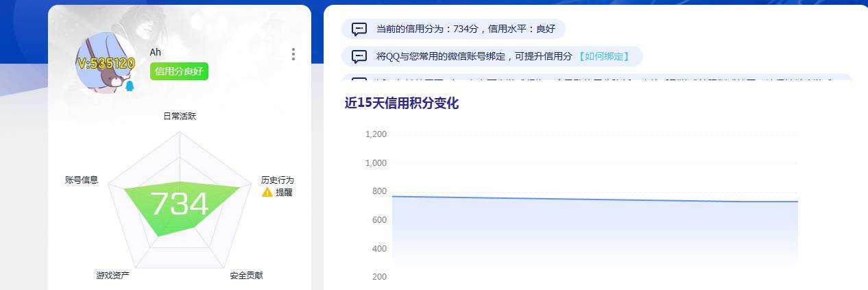Click the 提醒 text under 历史行为
Screen dimensions: 868x290
click(284, 193)
